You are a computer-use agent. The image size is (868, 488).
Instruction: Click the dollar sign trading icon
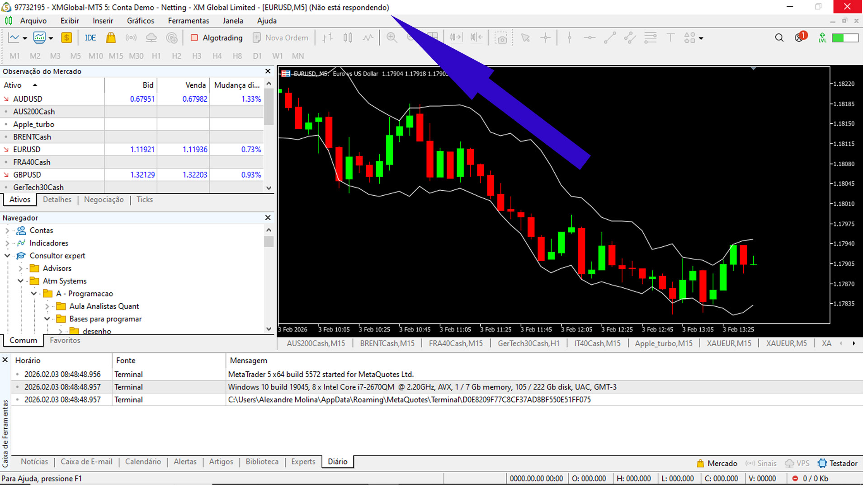pos(66,38)
